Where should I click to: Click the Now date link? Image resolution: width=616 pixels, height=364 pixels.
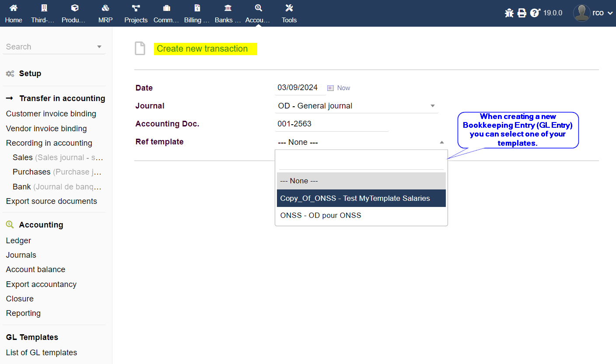pyautogui.click(x=343, y=88)
